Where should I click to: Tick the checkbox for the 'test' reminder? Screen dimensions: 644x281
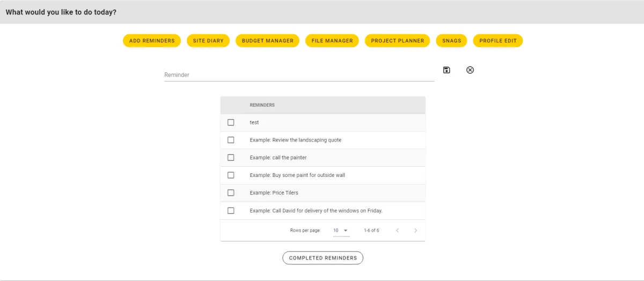coord(231,122)
